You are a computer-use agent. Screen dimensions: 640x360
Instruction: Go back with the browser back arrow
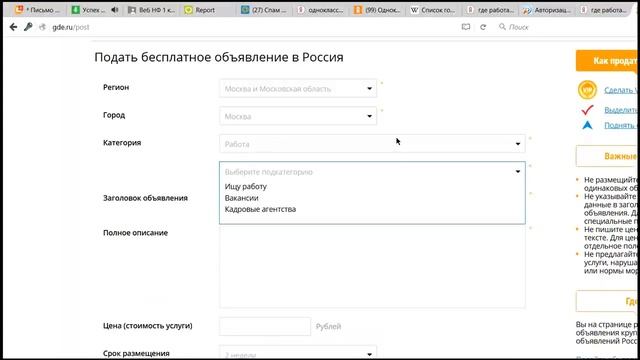[13, 27]
